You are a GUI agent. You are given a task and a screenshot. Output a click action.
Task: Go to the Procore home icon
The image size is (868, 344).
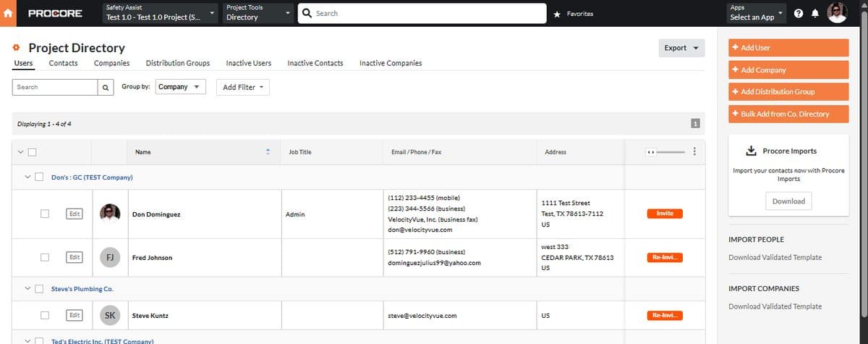click(9, 13)
